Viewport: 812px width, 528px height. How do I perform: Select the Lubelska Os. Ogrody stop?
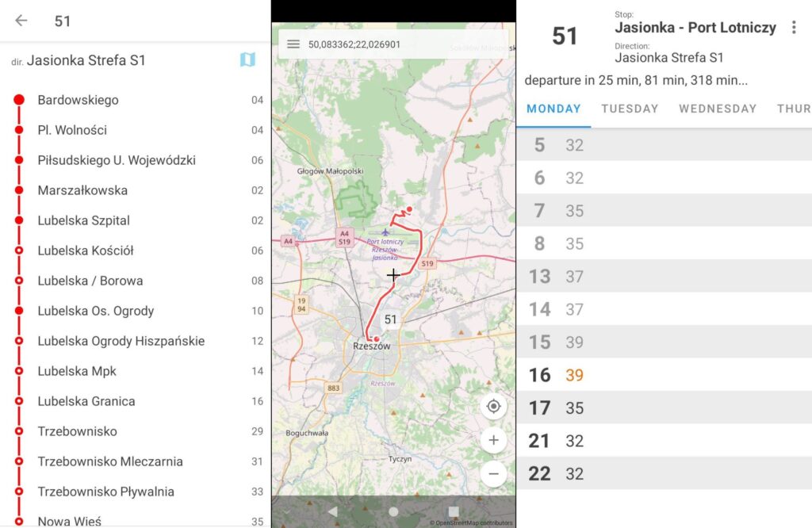point(135,311)
